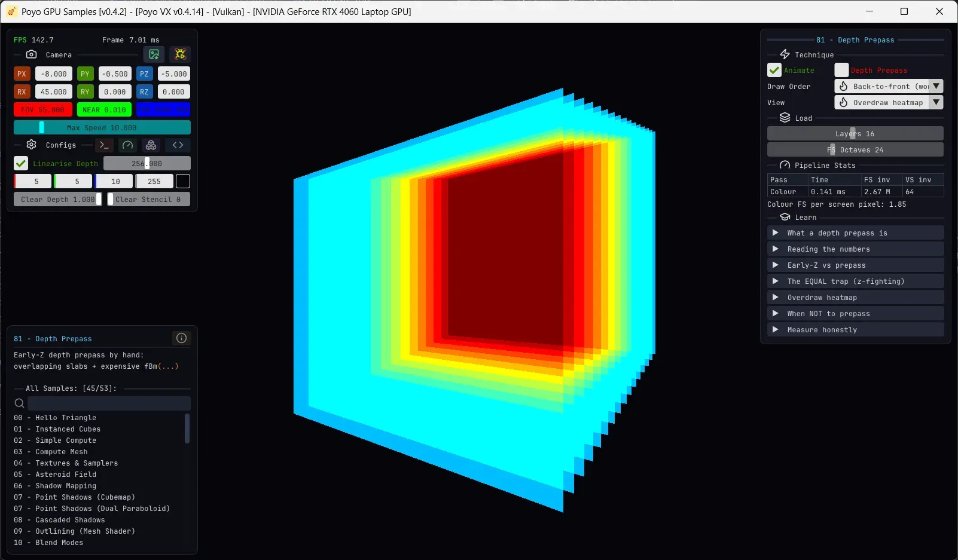The image size is (958, 560).
Task: Click the Configs gear icon
Action: (32, 145)
